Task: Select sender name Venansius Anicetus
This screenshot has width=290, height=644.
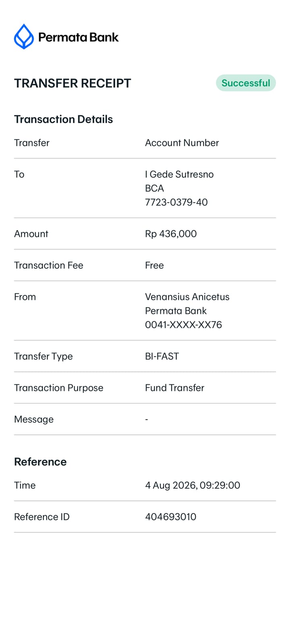Action: 187,297
